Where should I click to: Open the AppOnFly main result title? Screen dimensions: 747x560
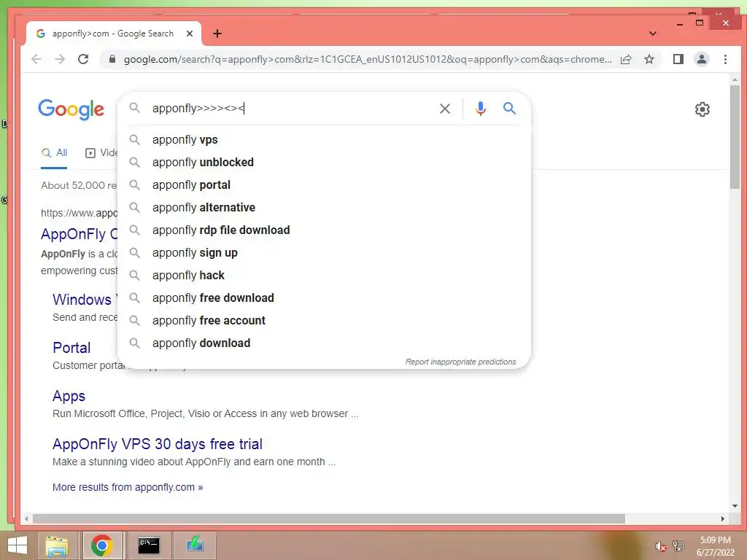[79, 234]
